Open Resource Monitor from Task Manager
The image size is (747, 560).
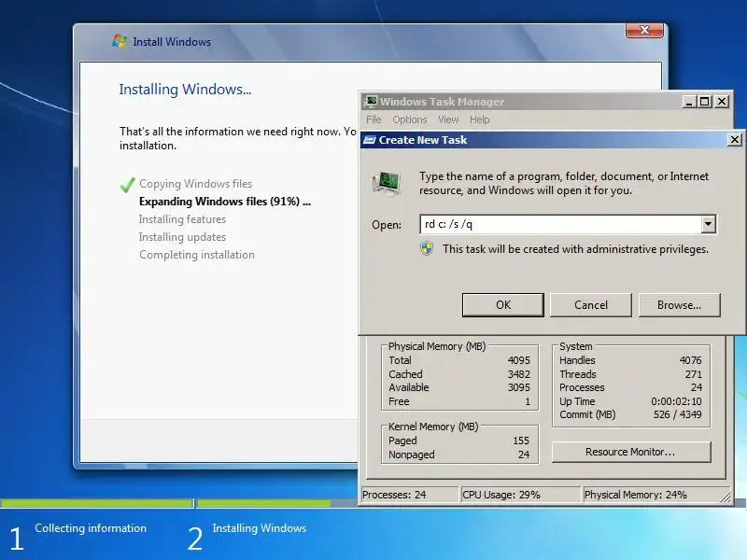coord(631,452)
